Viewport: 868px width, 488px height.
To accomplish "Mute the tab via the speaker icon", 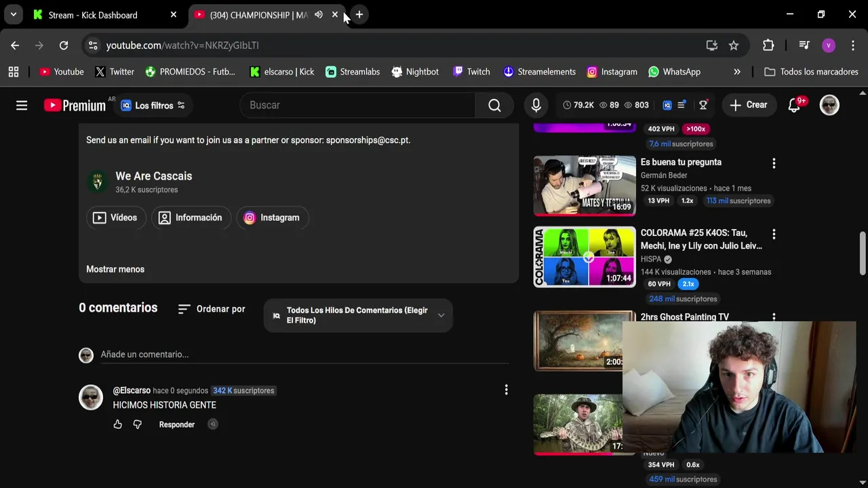I will [319, 14].
